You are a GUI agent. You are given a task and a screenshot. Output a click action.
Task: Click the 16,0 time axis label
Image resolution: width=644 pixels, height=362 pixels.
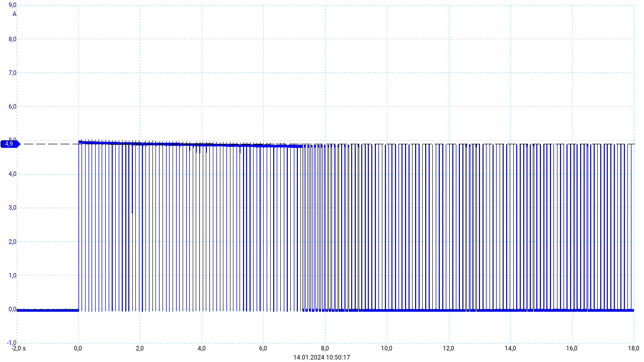pos(572,348)
